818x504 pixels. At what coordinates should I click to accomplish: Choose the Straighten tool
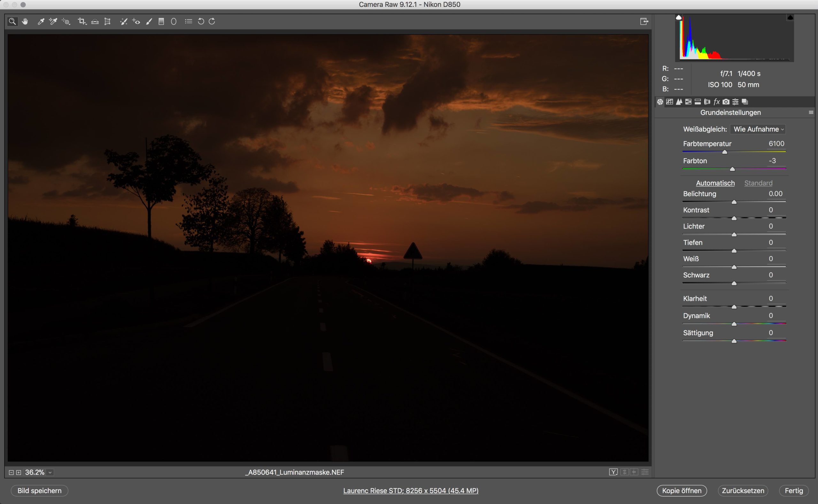point(95,22)
